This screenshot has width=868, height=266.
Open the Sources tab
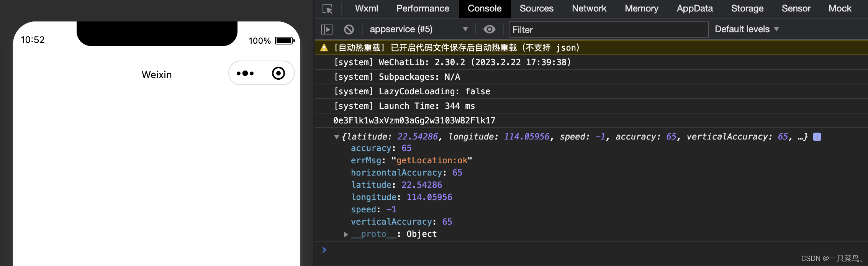tap(536, 8)
